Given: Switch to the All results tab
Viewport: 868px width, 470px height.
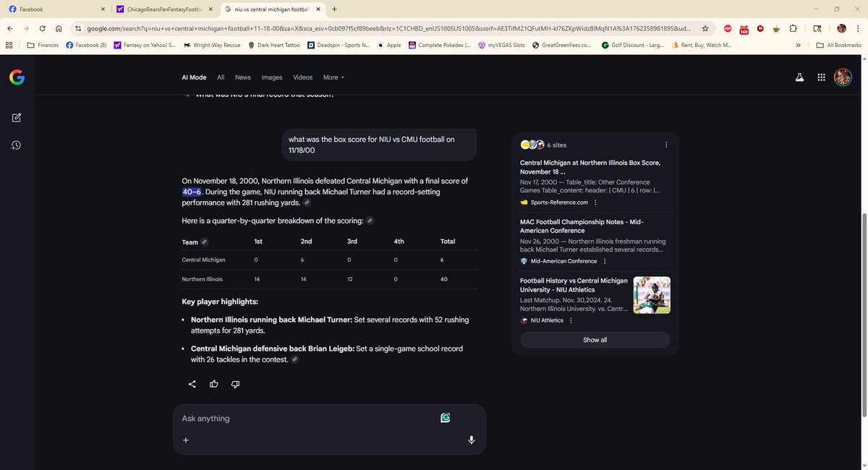Looking at the screenshot, I should [x=221, y=77].
